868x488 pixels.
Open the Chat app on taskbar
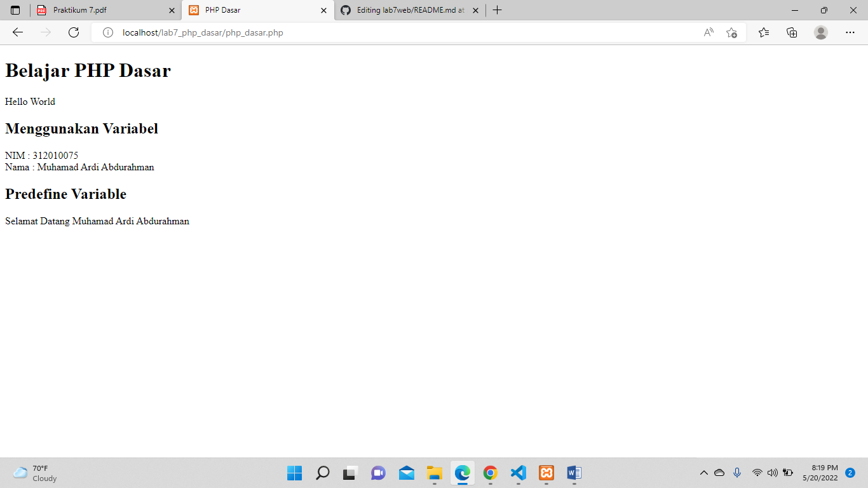[x=378, y=473]
